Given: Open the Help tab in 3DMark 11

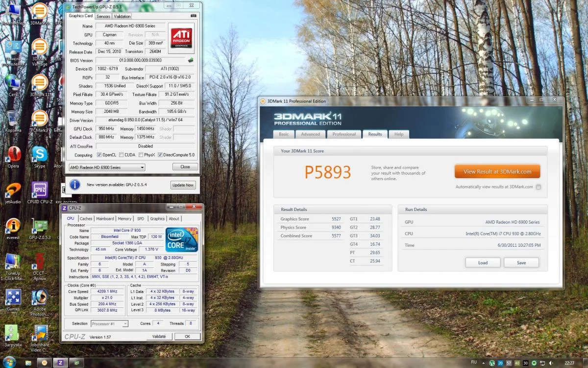Looking at the screenshot, I should click(399, 134).
